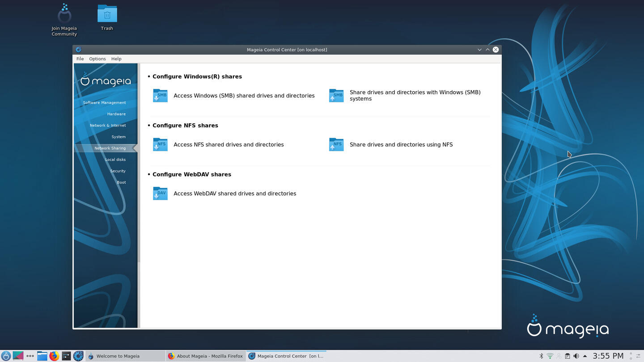This screenshot has height=362, width=644.
Task: Launch Mageia Control Center from taskbar launcher
Action: tap(78, 356)
